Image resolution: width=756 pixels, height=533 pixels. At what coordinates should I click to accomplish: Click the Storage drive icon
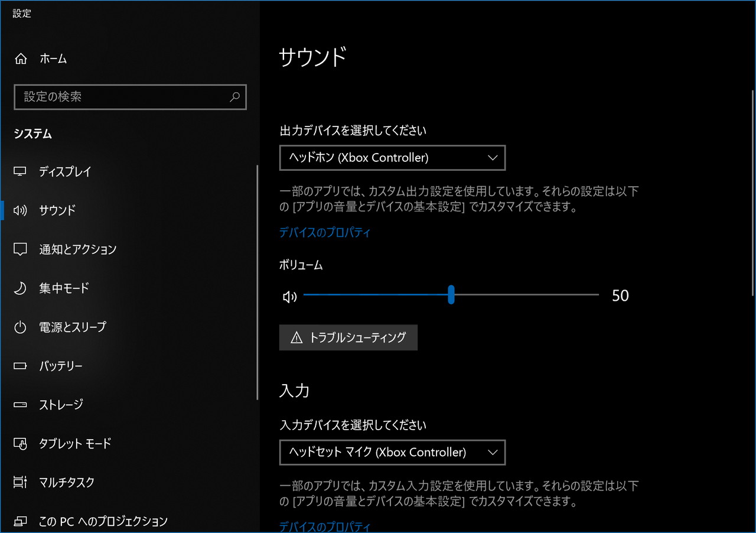21,405
